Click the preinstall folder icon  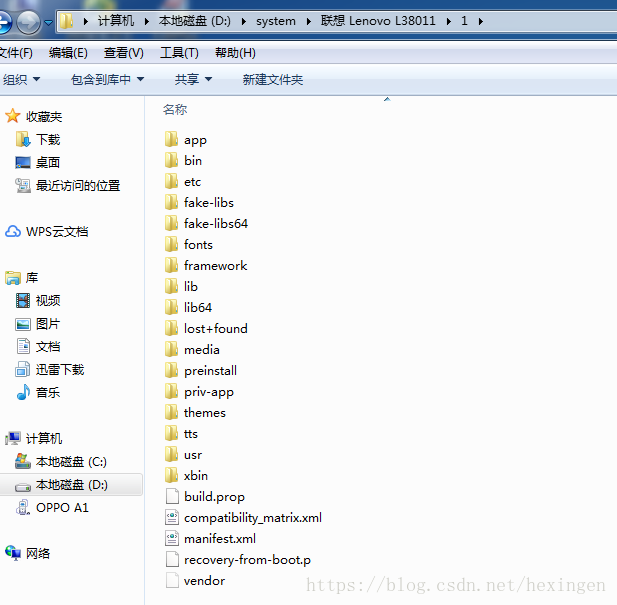click(171, 370)
